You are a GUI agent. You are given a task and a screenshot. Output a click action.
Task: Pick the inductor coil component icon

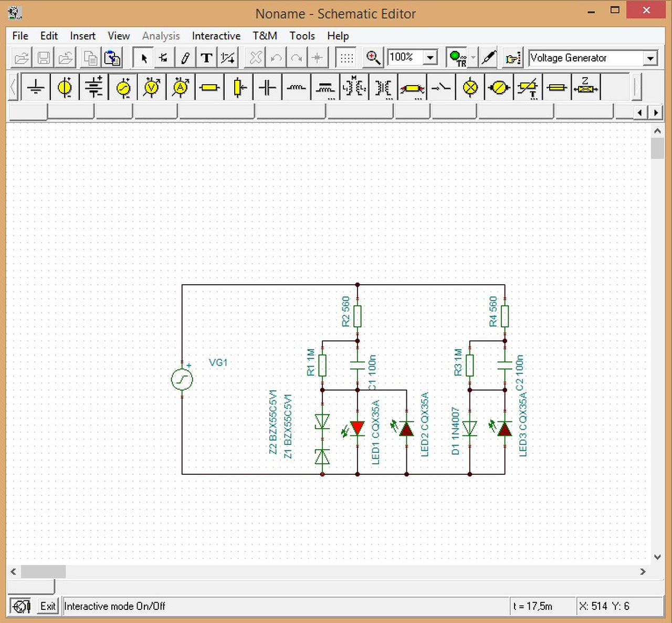pyautogui.click(x=296, y=87)
